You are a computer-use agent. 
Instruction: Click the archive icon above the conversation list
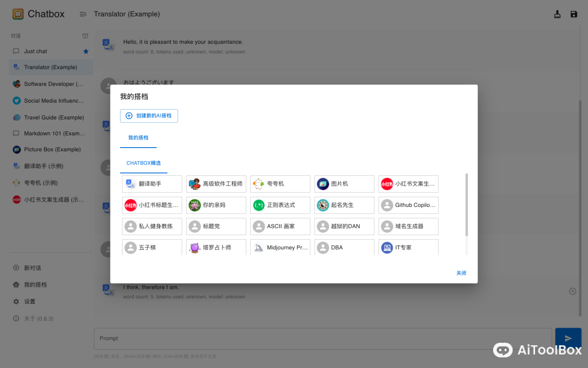(85, 36)
